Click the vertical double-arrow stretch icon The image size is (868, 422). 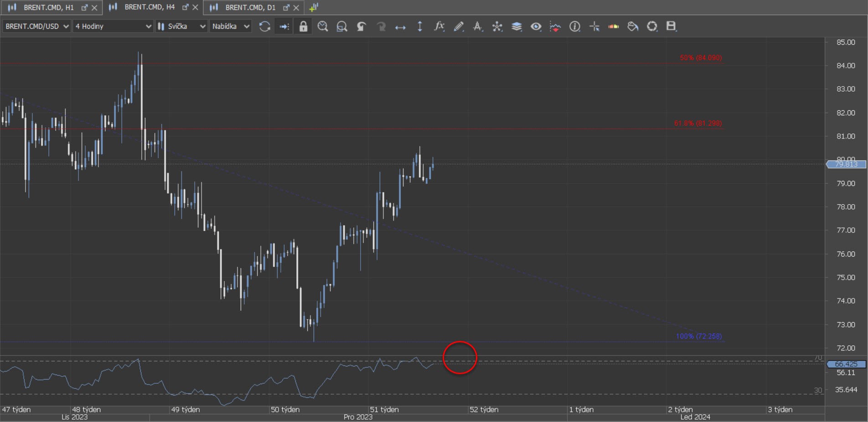coord(420,26)
